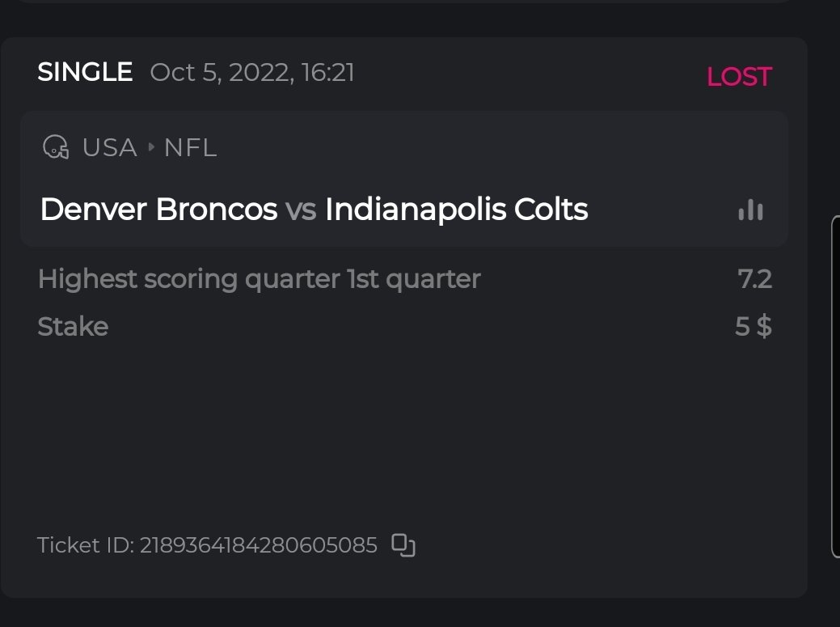Select the ticket number 2189364184280605085
Viewport: 840px width, 627px height.
[259, 545]
